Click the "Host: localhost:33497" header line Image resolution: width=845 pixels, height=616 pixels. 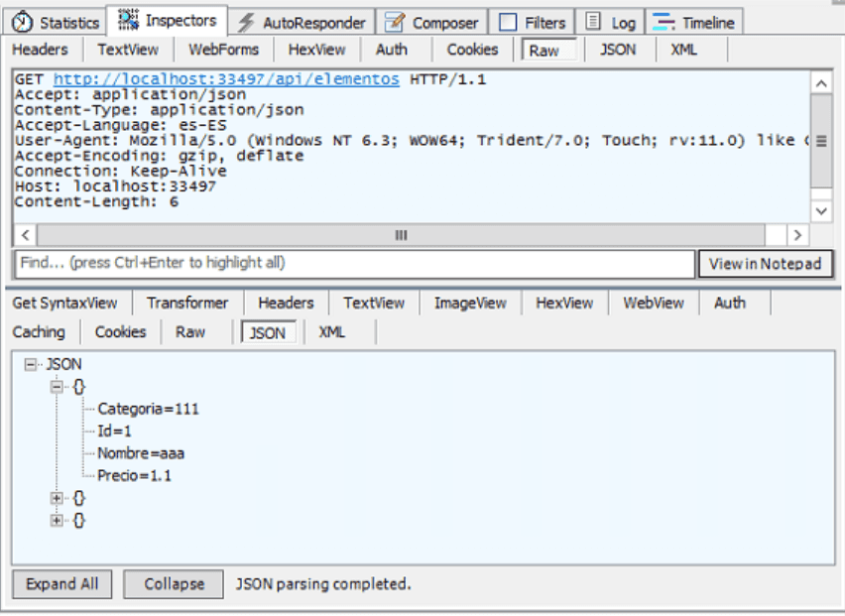[x=115, y=186]
